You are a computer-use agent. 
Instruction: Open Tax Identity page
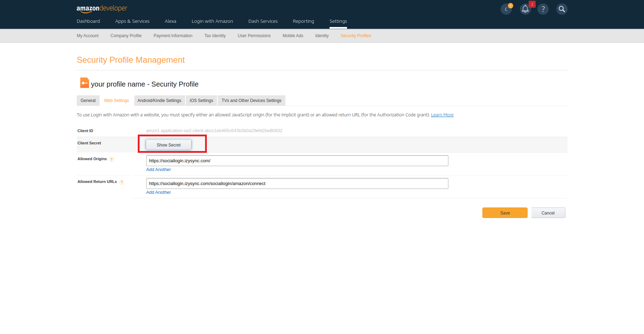tap(215, 36)
